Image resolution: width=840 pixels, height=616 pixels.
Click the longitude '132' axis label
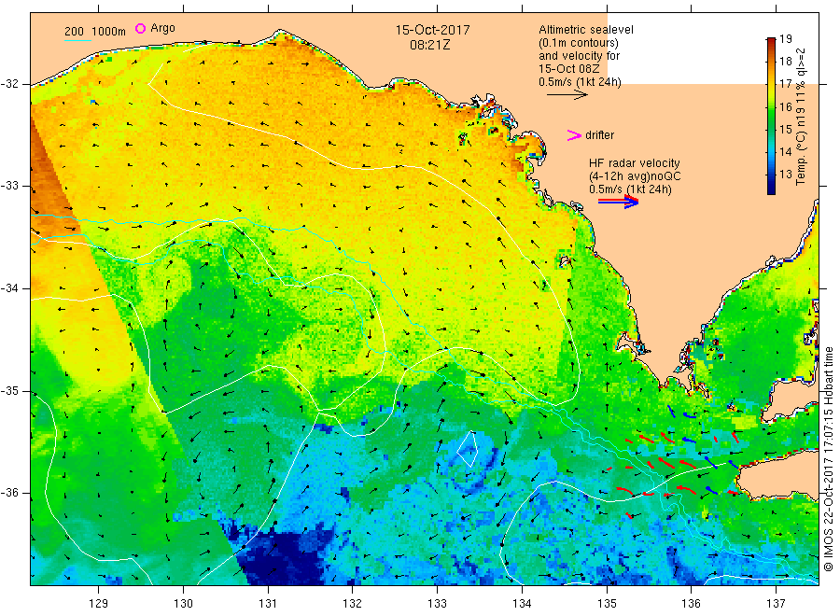tap(353, 604)
